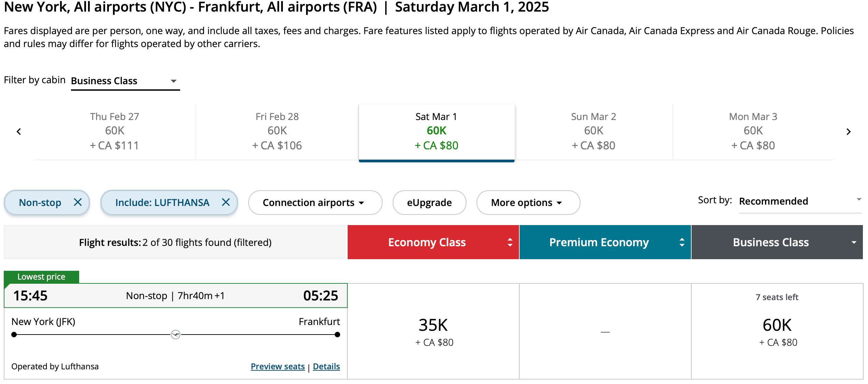Open the Sort by Recommended dropdown
The height and width of the screenshot is (384, 868).
coord(799,201)
